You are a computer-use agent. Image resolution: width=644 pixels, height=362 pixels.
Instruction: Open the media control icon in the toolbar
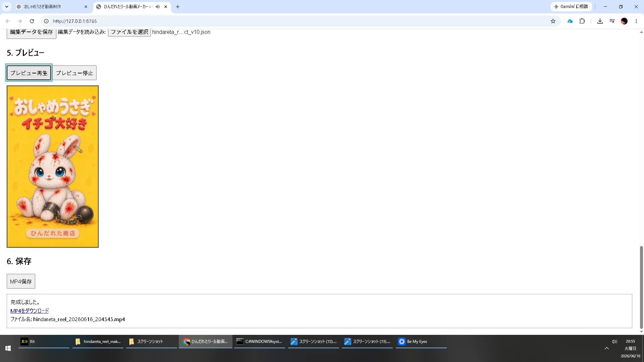[x=612, y=21]
